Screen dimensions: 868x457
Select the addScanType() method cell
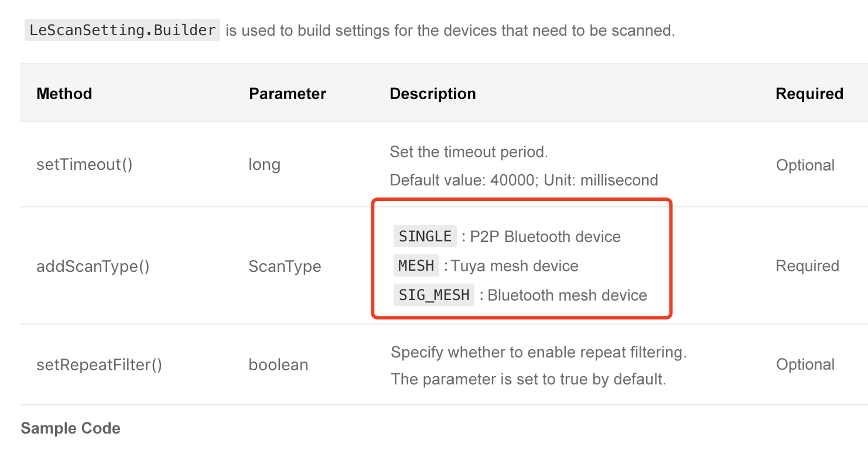click(x=93, y=267)
